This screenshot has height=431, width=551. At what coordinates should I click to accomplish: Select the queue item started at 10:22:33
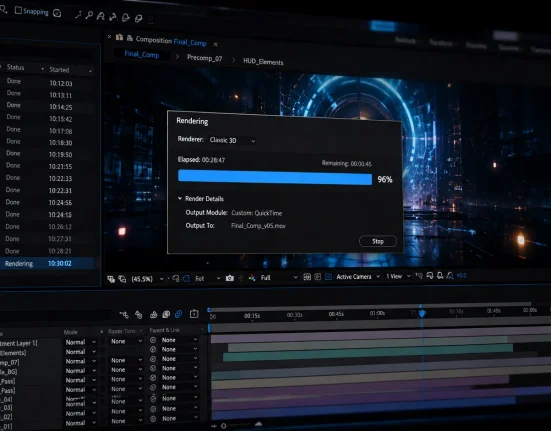point(47,178)
